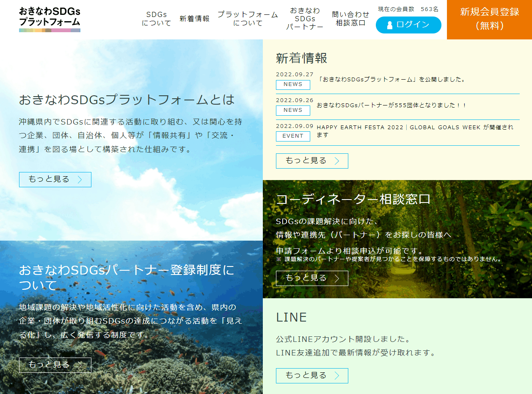Select プラットフォームについて in the navigation
The height and width of the screenshot is (394, 532).
point(249,19)
